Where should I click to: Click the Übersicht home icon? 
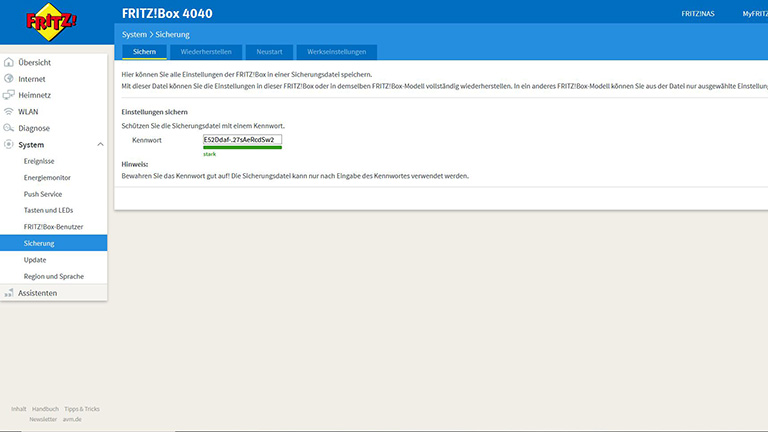(x=9, y=62)
